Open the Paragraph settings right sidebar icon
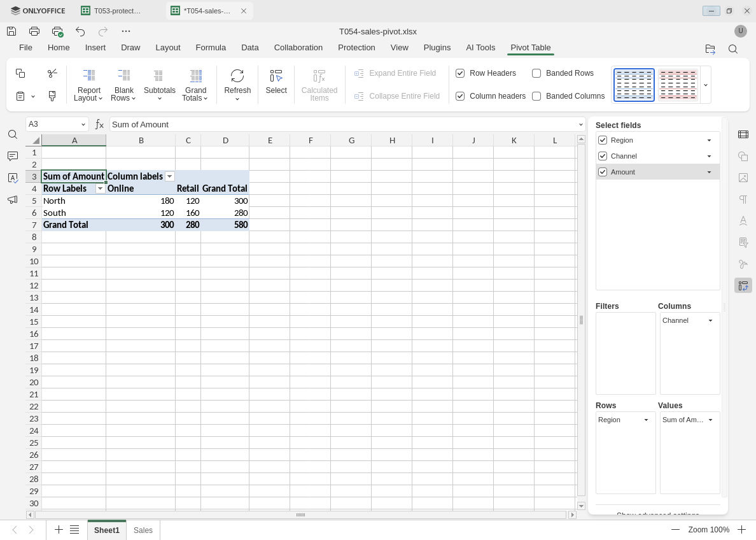756x540 pixels. pyautogui.click(x=743, y=199)
